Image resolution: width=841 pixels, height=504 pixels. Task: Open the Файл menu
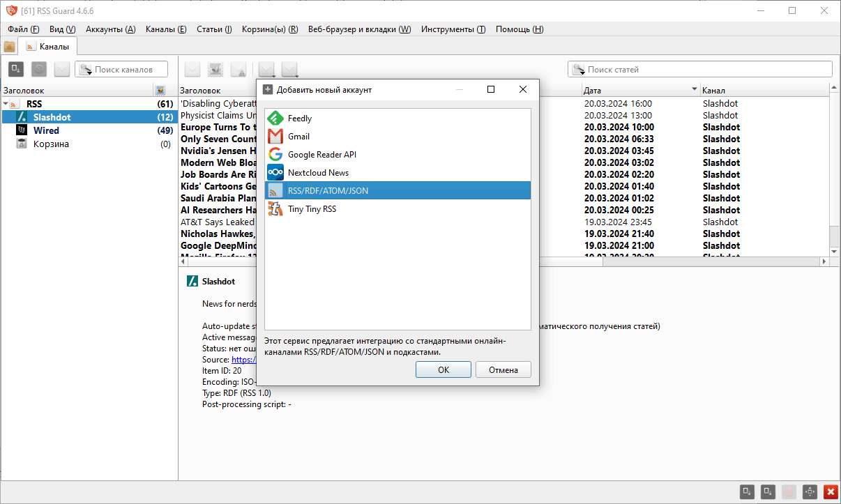(x=24, y=29)
